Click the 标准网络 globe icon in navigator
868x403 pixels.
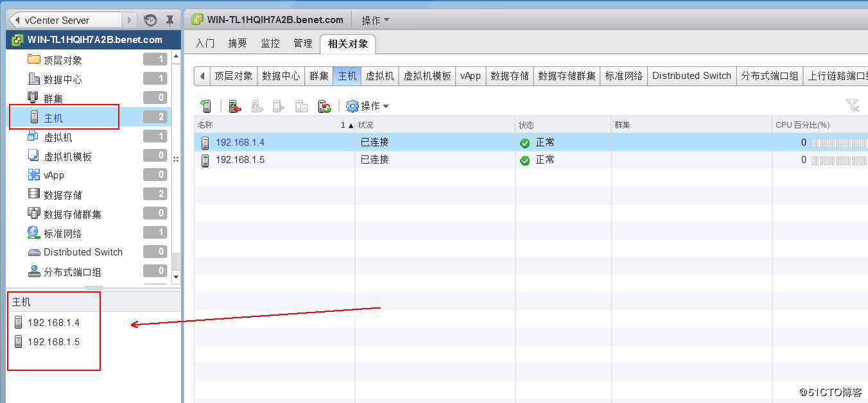[33, 232]
